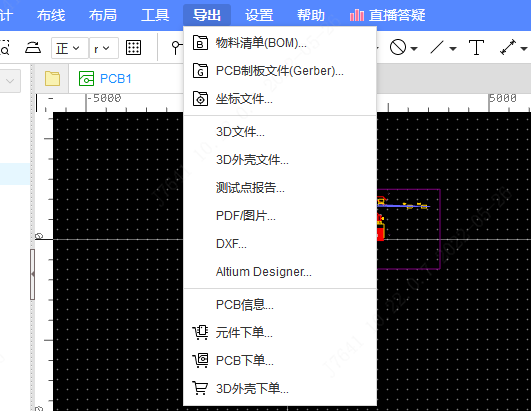
Task: Click the left panel collapse handle
Action: click(x=33, y=274)
